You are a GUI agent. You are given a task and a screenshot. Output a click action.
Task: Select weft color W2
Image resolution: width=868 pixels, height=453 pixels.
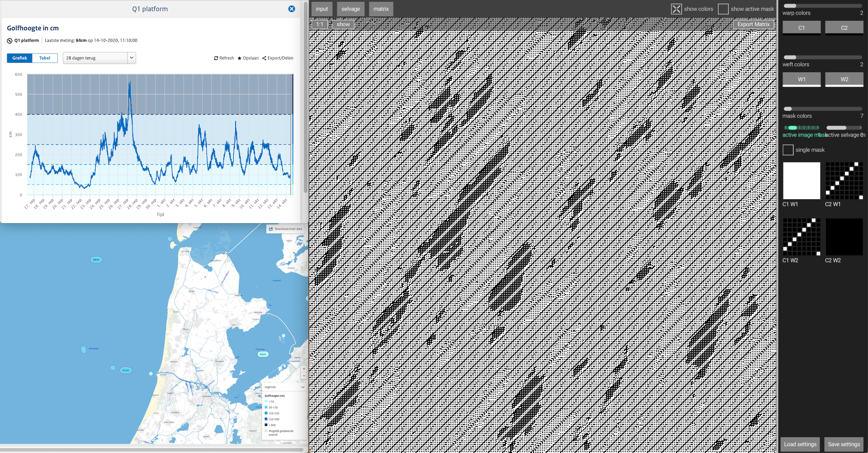pyautogui.click(x=844, y=79)
